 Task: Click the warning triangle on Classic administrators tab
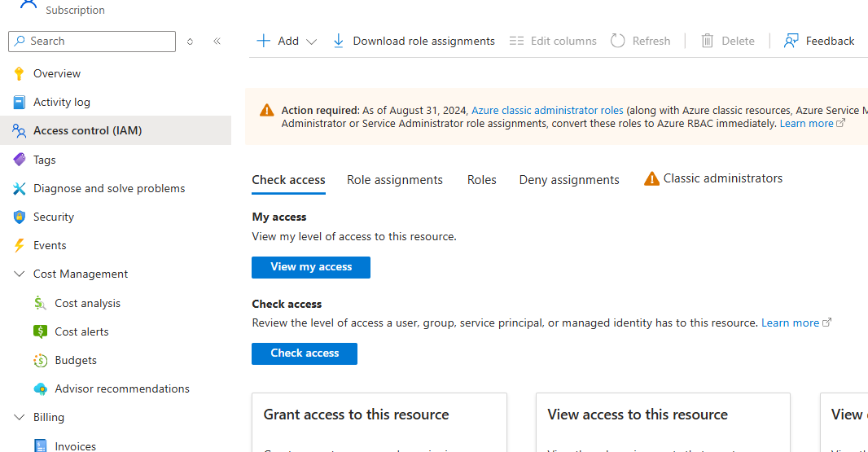click(651, 179)
